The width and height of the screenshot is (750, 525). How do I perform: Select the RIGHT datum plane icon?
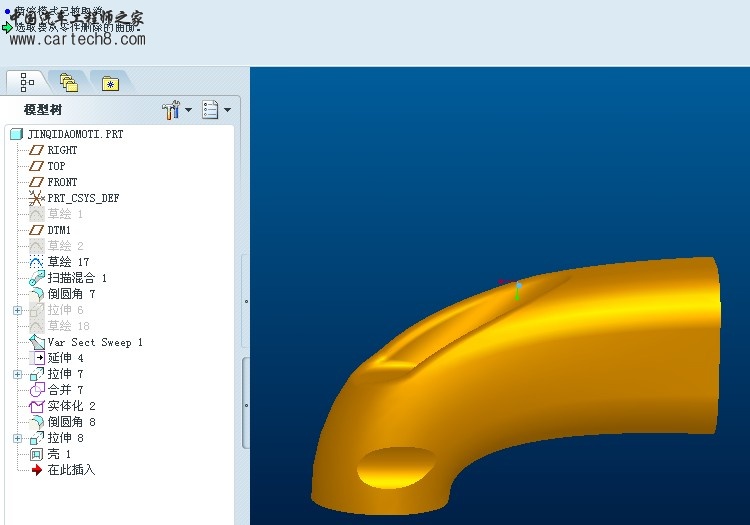click(x=37, y=150)
